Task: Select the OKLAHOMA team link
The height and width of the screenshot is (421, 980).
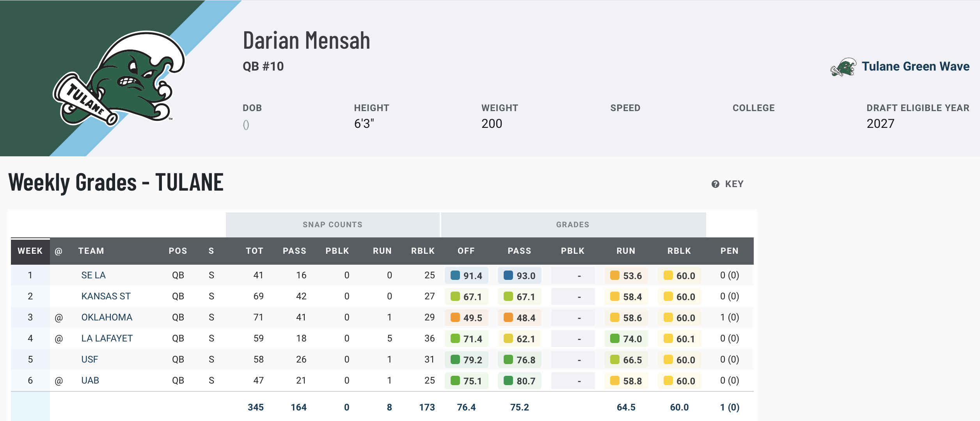Action: coord(107,317)
